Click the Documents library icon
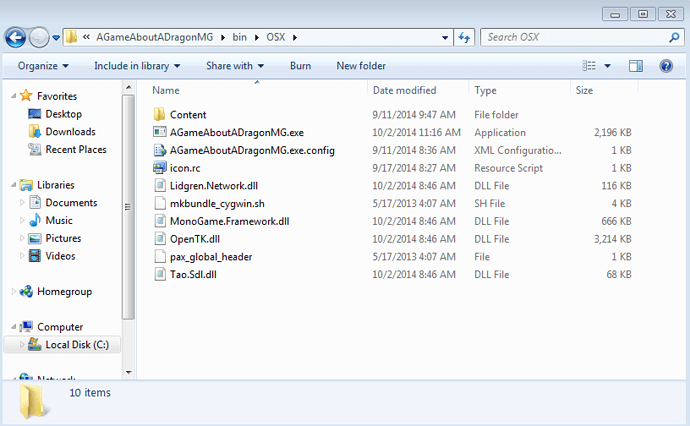 coord(35,202)
